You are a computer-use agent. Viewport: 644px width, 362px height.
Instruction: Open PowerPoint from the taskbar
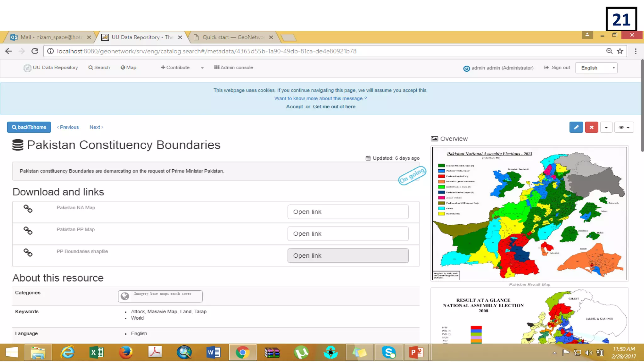click(416, 353)
